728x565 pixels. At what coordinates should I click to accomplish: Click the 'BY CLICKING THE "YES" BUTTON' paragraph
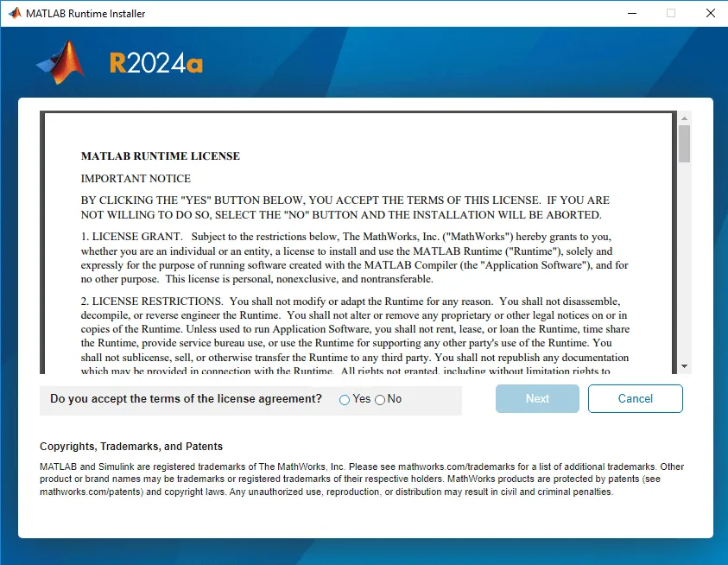click(x=345, y=207)
